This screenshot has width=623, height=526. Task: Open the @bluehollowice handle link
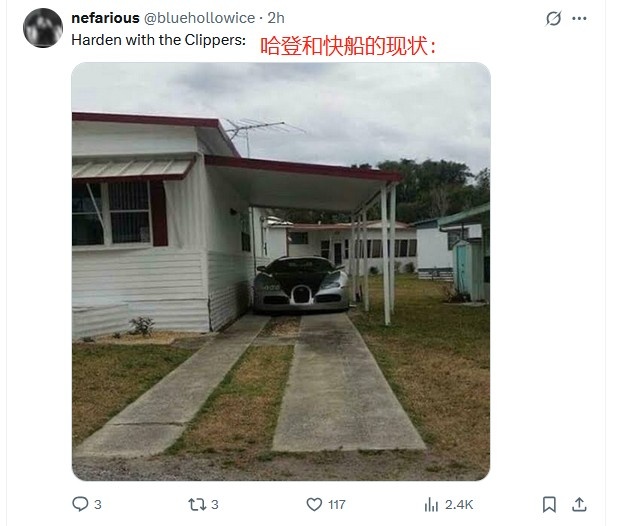tap(199, 18)
